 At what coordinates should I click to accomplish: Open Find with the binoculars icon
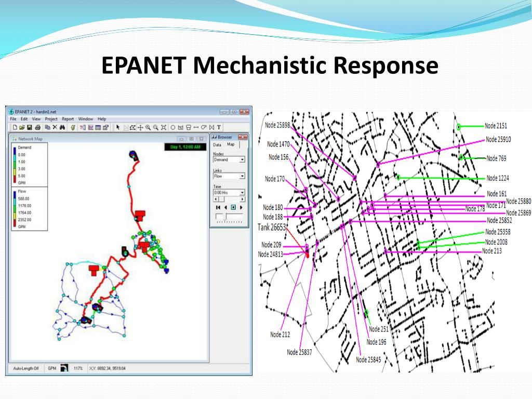[62, 128]
